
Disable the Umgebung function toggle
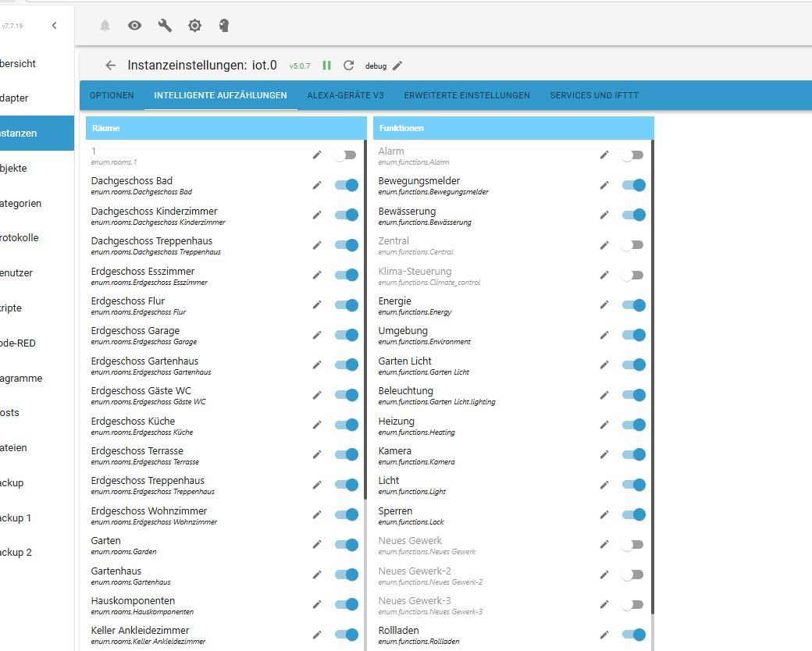633,335
